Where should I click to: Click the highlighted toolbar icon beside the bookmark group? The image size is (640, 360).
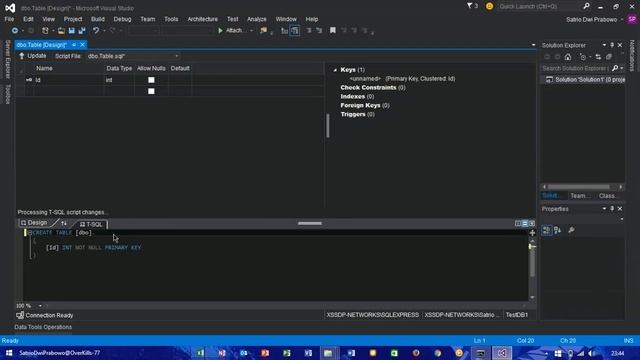pyautogui.click(x=295, y=31)
